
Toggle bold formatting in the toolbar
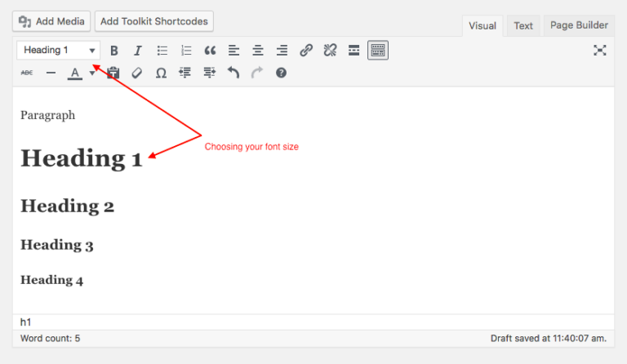[x=114, y=51]
